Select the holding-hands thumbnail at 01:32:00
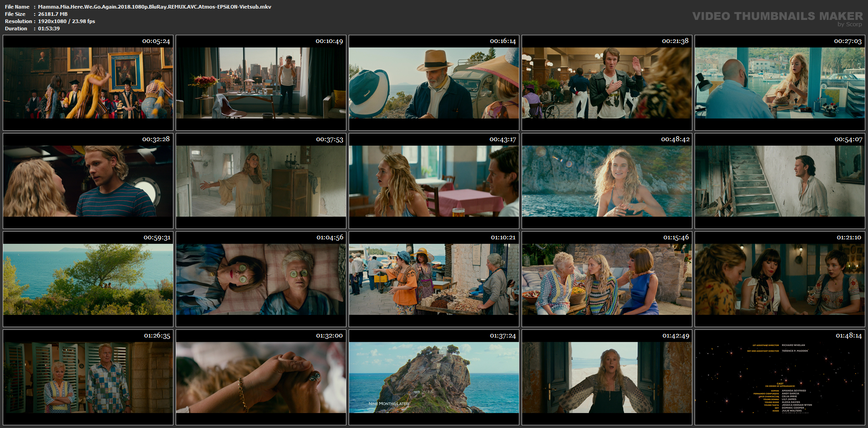 (261, 377)
